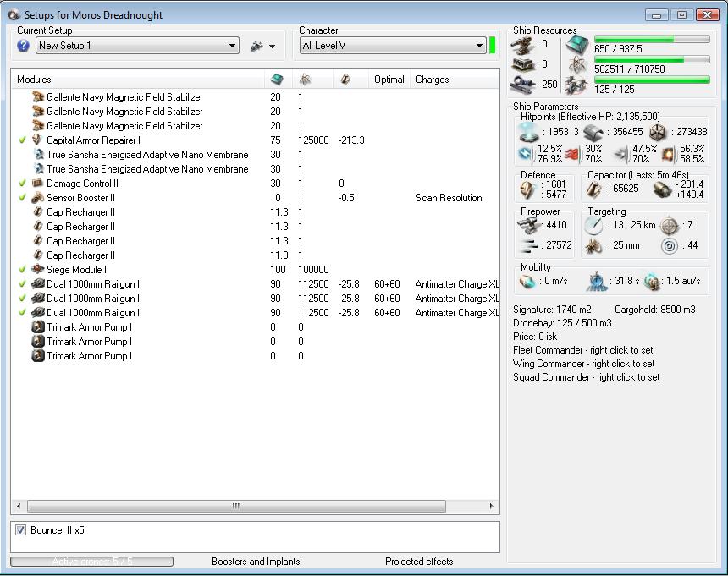Screen dimensions: 728x576
Task: Click the Defence tank icon
Action: coord(527,189)
